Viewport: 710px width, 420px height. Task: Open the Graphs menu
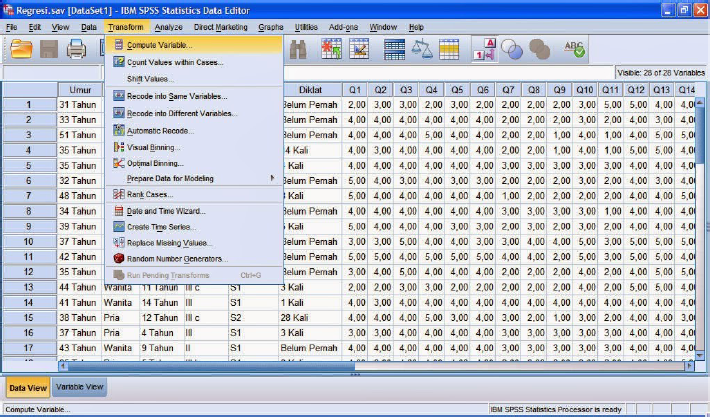[270, 27]
